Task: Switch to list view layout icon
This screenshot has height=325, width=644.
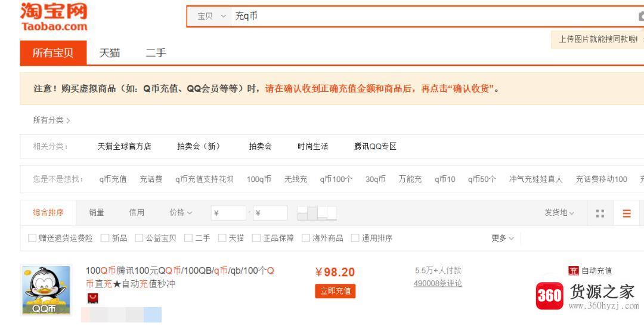Action: click(626, 213)
